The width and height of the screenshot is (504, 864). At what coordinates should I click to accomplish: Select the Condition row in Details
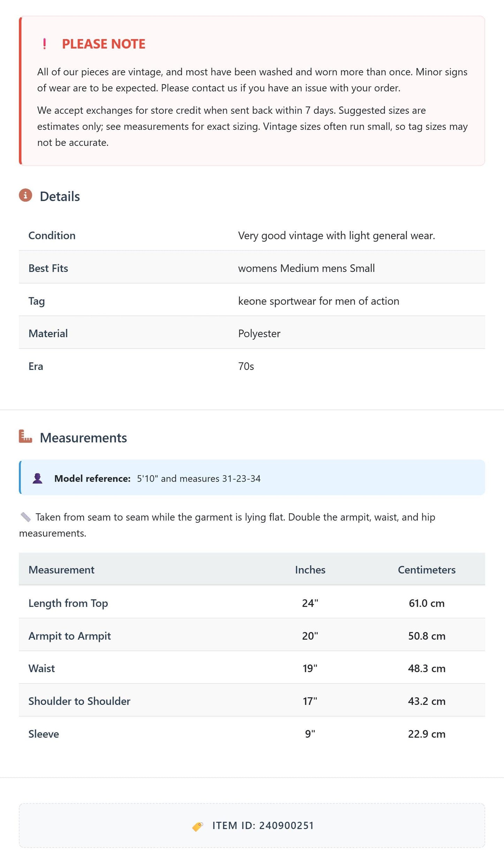pos(252,236)
